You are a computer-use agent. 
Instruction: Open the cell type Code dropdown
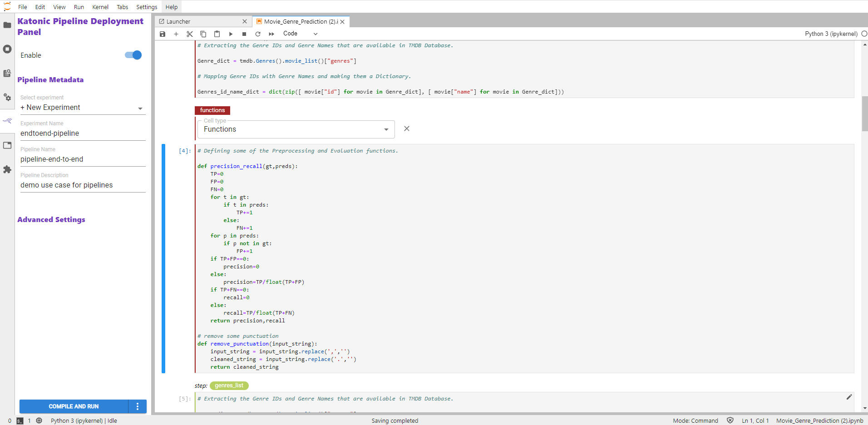tap(300, 34)
